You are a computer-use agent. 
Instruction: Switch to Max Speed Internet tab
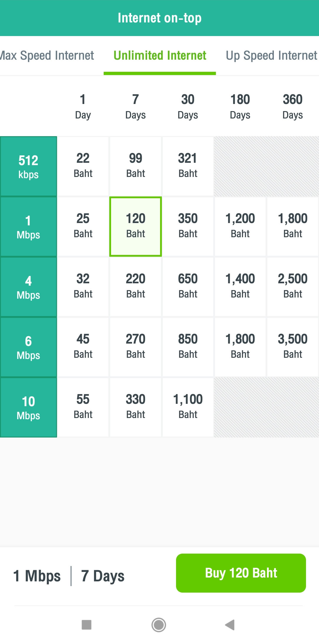point(47,56)
